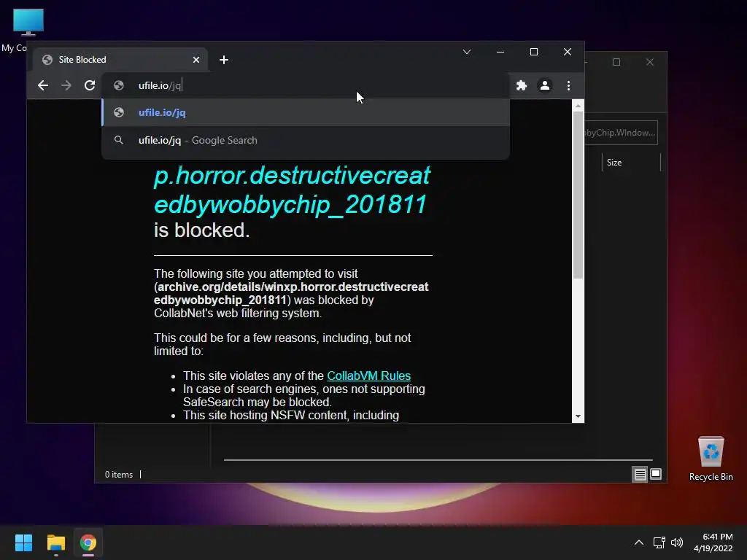Viewport: 747px width, 560px height.
Task: Expand the Chrome tab search chevron
Action: pyautogui.click(x=467, y=52)
